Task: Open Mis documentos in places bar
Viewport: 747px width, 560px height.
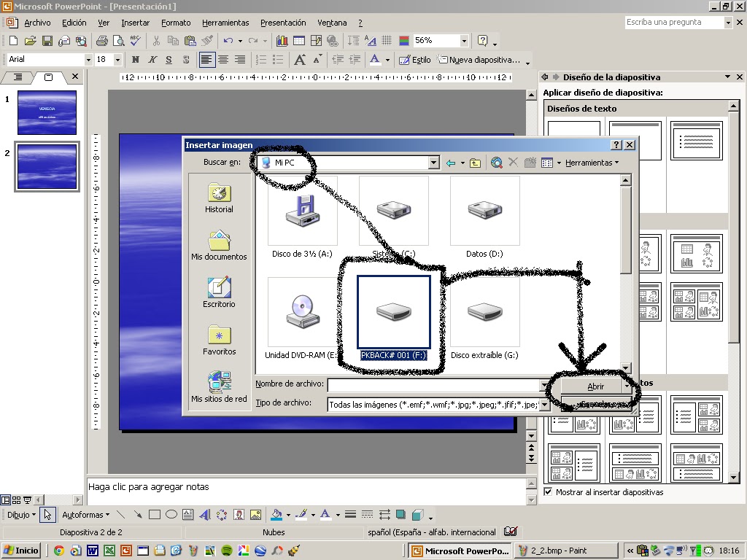Action: pos(219,246)
